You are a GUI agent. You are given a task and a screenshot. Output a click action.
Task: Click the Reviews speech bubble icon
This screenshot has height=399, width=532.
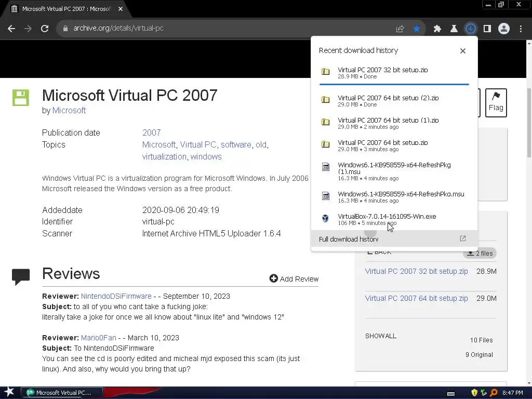[x=21, y=277]
